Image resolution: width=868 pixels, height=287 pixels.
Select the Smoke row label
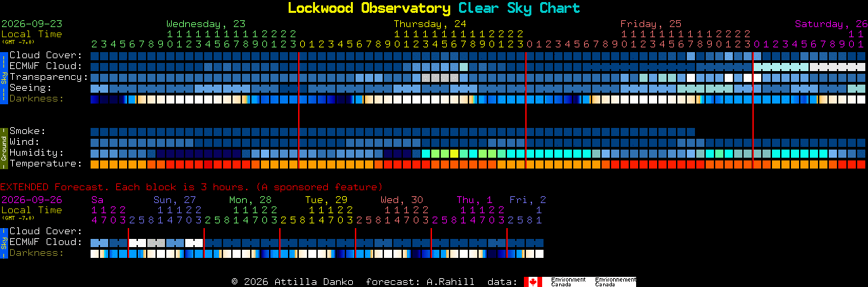pyautogui.click(x=27, y=131)
